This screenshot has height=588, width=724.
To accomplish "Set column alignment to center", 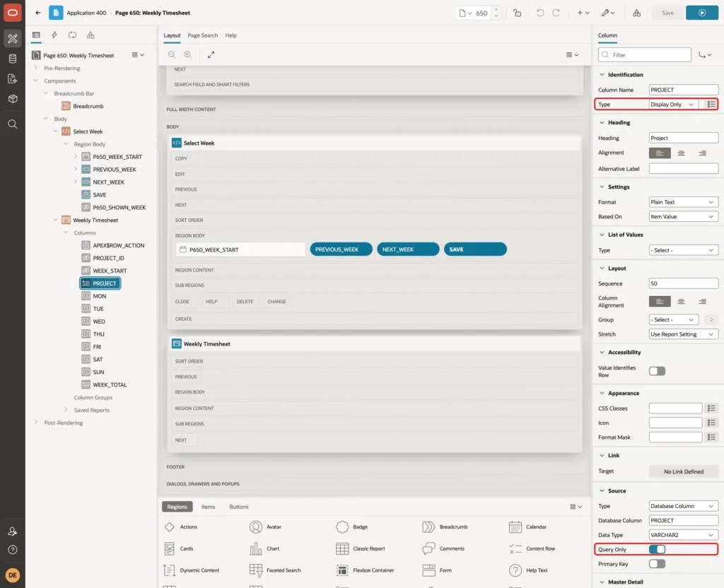I will click(681, 301).
